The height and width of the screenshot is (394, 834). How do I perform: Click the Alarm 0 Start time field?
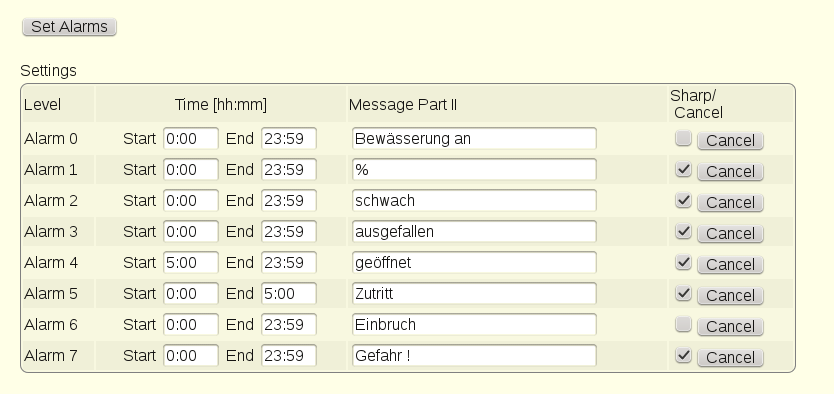(x=191, y=139)
